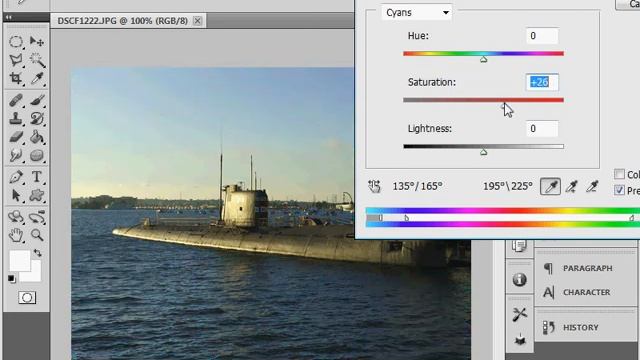The width and height of the screenshot is (640, 360).
Task: Select the Custom Shape tool
Action: point(37,195)
